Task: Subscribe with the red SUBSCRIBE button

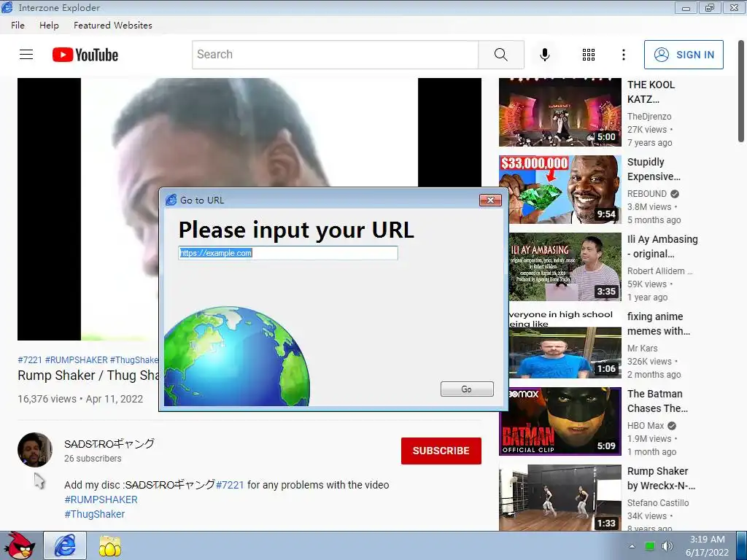Action: pos(441,451)
